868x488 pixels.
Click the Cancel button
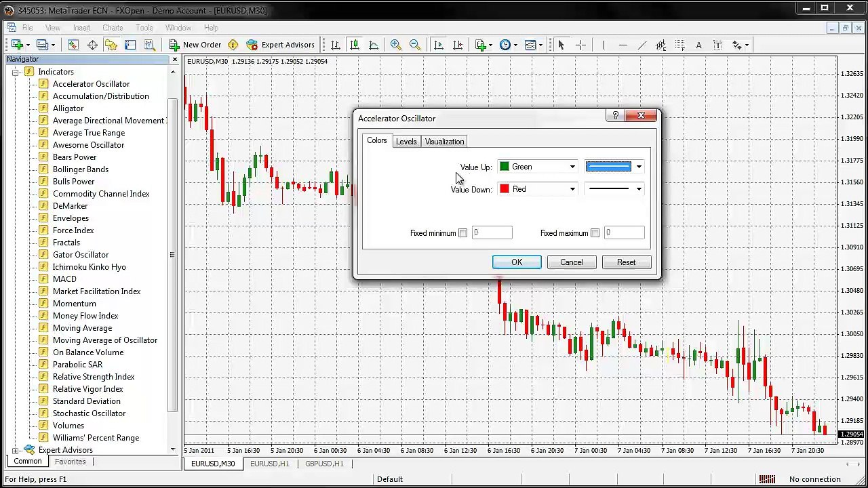pos(571,262)
